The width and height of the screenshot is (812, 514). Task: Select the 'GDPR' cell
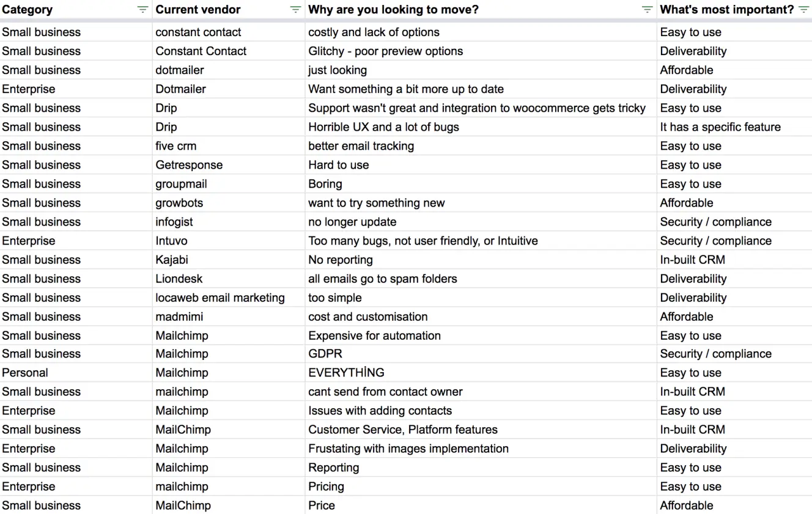pos(323,354)
